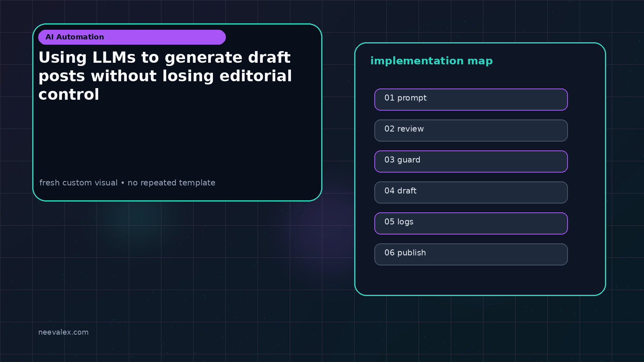Viewport: 644px width, 362px height.
Task: Select the '03 guard' step
Action: click(471, 161)
